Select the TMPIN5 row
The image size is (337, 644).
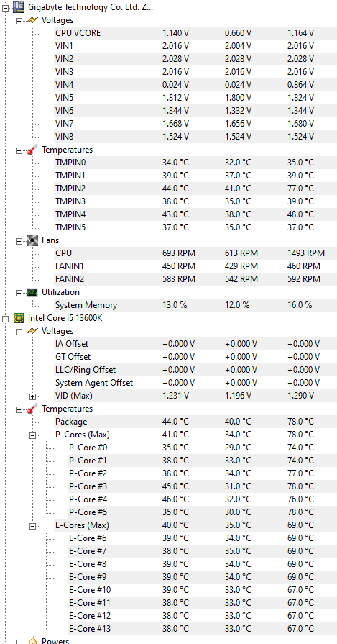[x=195, y=227]
